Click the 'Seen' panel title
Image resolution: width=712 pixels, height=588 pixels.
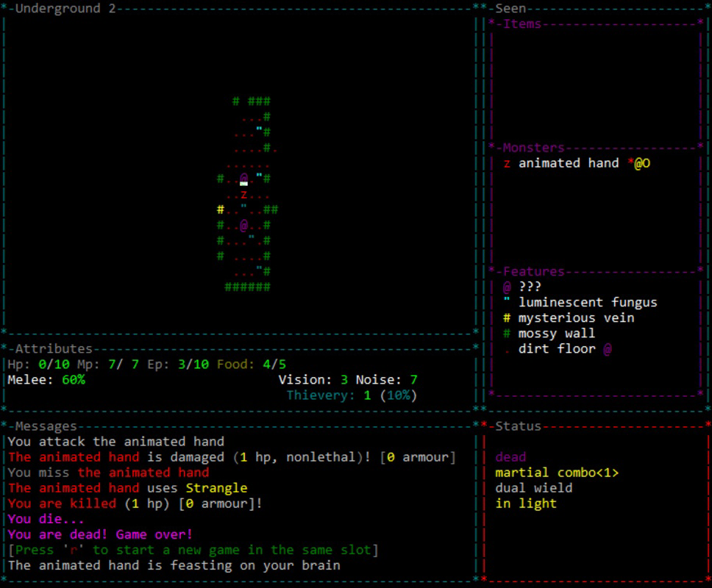coord(510,9)
